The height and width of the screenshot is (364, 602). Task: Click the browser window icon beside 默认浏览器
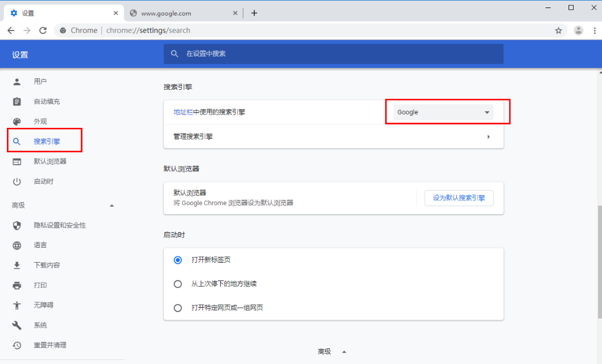(17, 162)
